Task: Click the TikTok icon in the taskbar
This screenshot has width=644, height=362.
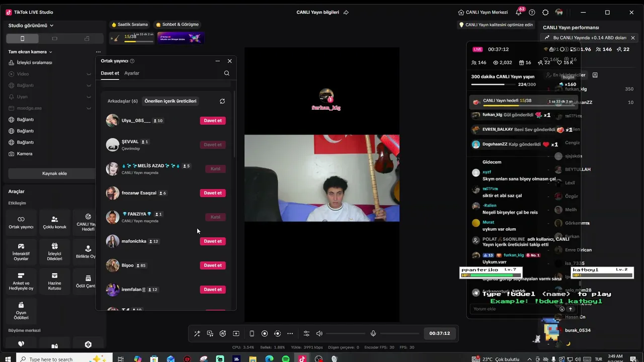Action: pyautogui.click(x=302, y=359)
